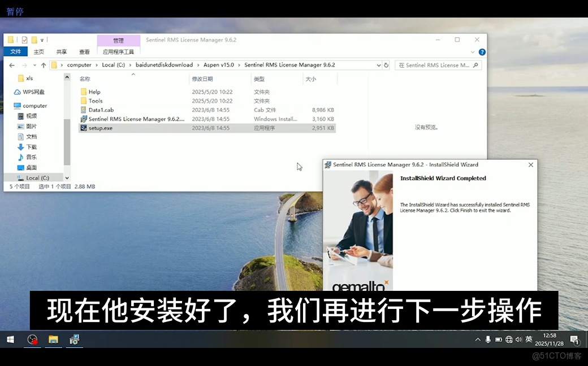Open the quick access toolbar dropdown arrow
588x366 pixels.
point(42,40)
